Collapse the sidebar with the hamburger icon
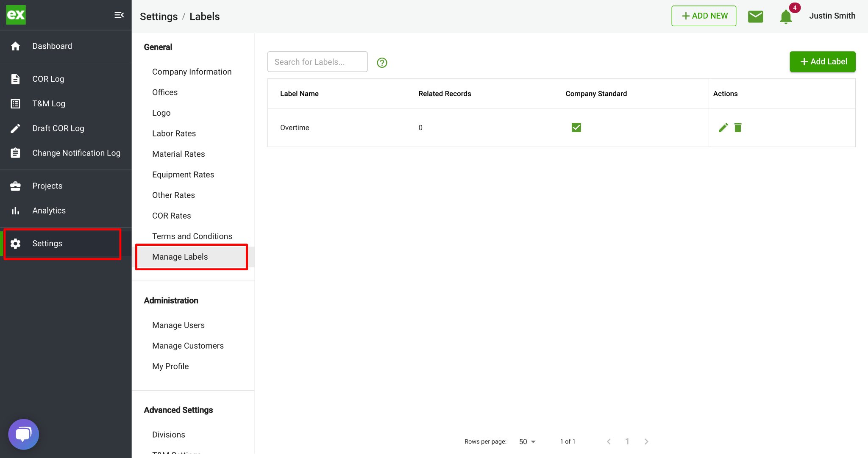This screenshot has height=458, width=868. click(x=119, y=15)
